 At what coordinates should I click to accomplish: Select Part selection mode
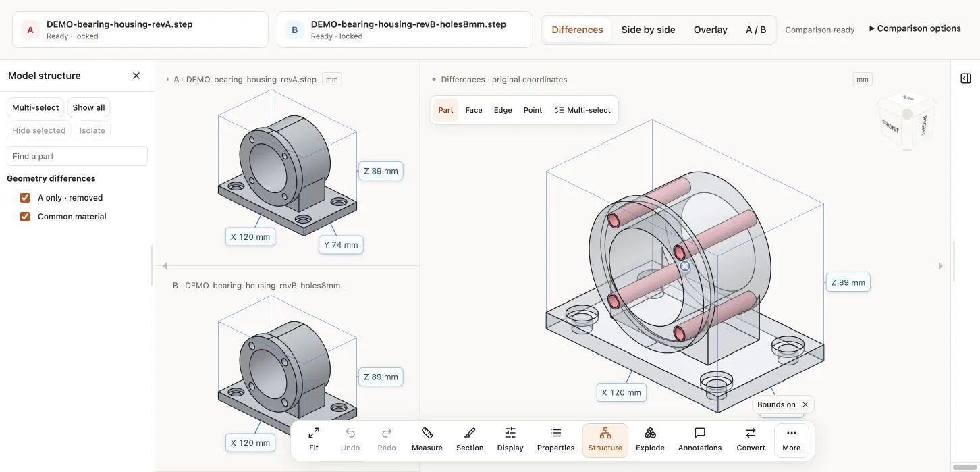click(x=445, y=110)
